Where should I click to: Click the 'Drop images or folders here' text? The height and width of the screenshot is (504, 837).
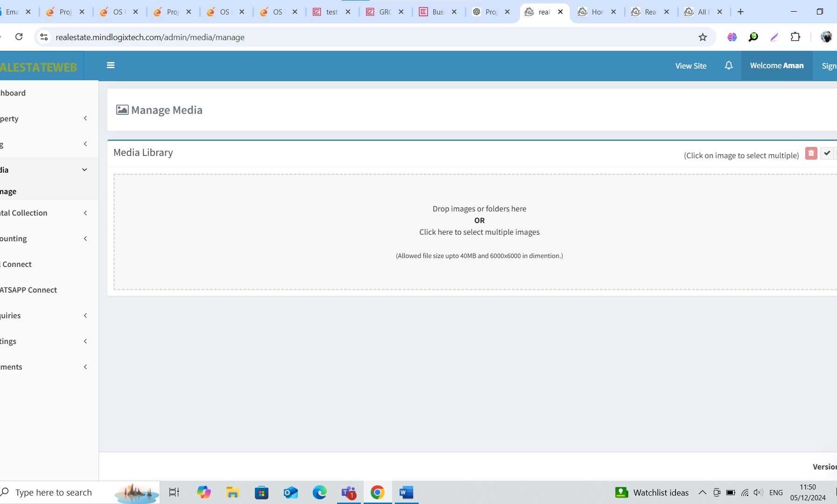(479, 209)
